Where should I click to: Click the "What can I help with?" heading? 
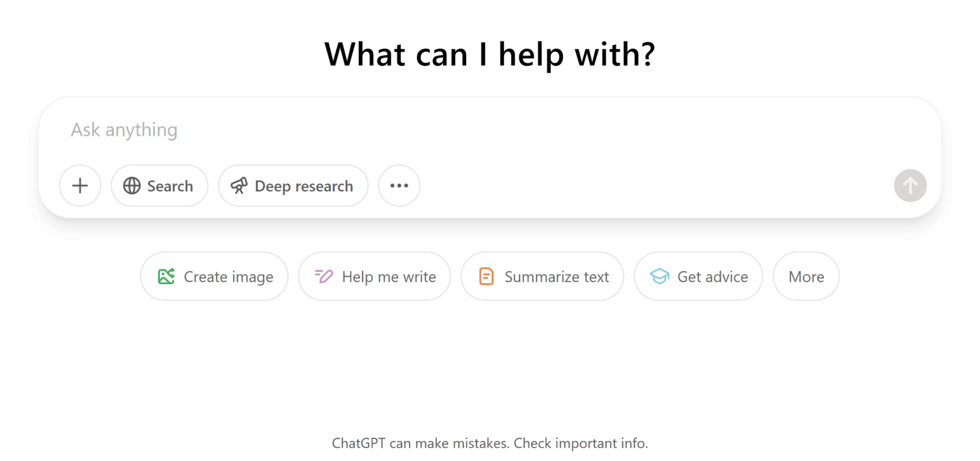(x=490, y=55)
